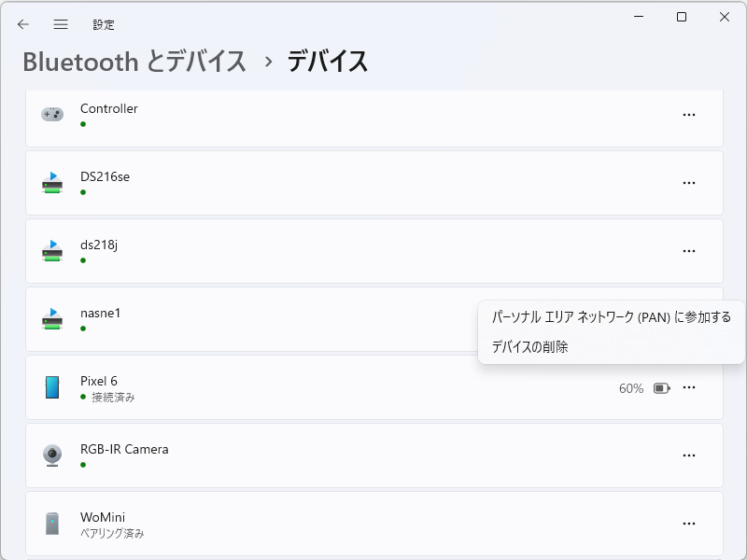The width and height of the screenshot is (747, 560).
Task: Open the options menu for Pixel 6
Action: [x=689, y=387]
